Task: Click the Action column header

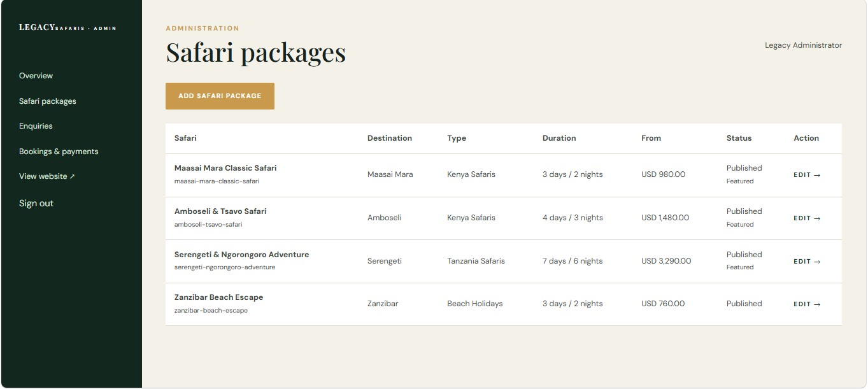Action: [x=806, y=138]
